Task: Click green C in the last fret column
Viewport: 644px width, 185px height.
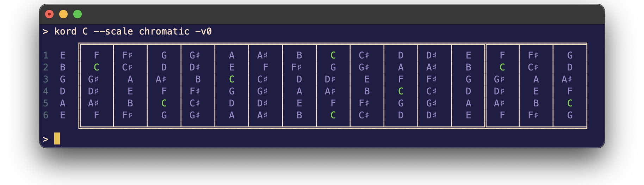Action: [570, 103]
